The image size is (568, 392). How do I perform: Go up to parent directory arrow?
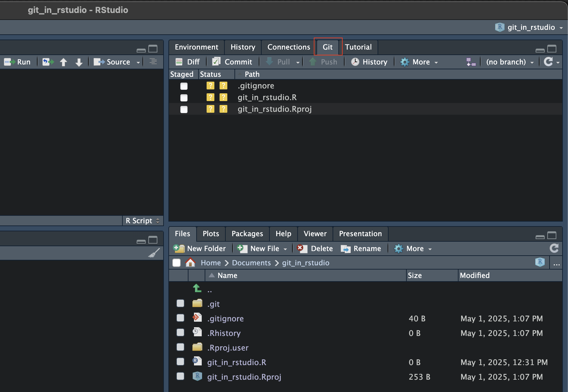coord(197,288)
